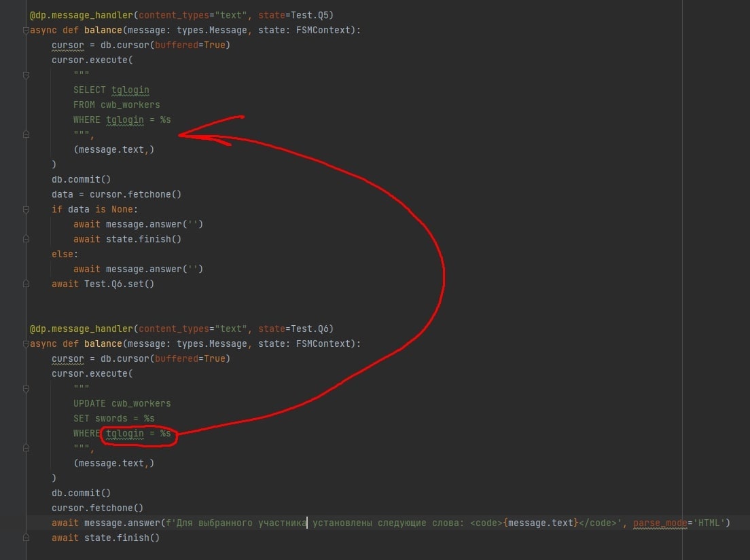Click the words 'установлены следующие слова:'
This screenshot has width=750, height=560.
pos(389,523)
